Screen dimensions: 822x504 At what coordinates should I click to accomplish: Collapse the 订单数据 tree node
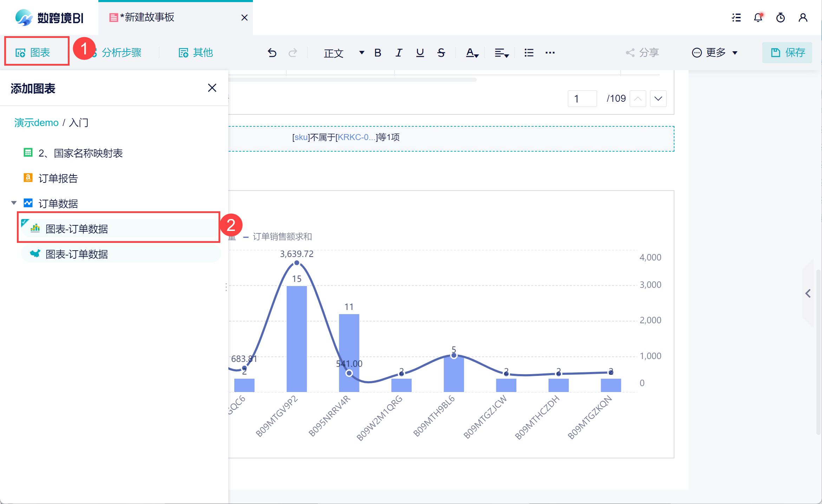click(14, 203)
